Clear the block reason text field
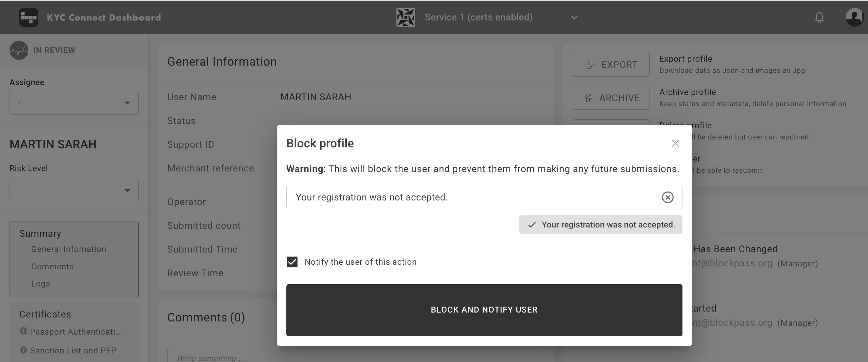Viewport: 868px width, 362px height. (667, 197)
